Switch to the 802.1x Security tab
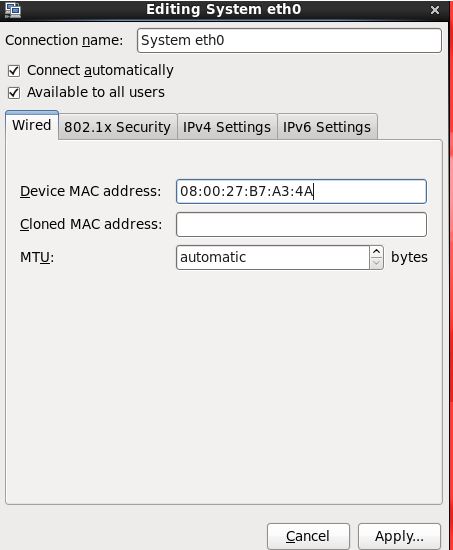The height and width of the screenshot is (550, 453). 118,127
